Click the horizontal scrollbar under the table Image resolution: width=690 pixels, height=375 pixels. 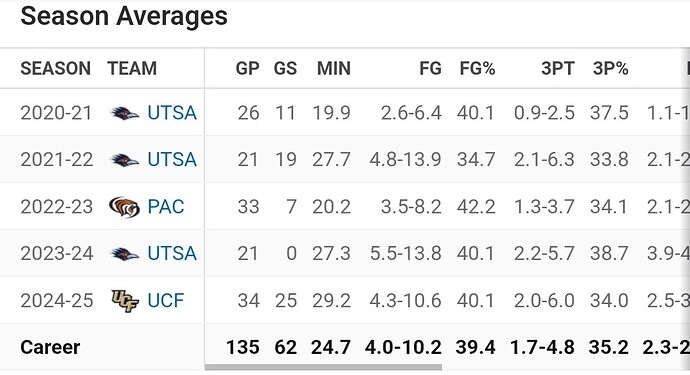(x=323, y=367)
